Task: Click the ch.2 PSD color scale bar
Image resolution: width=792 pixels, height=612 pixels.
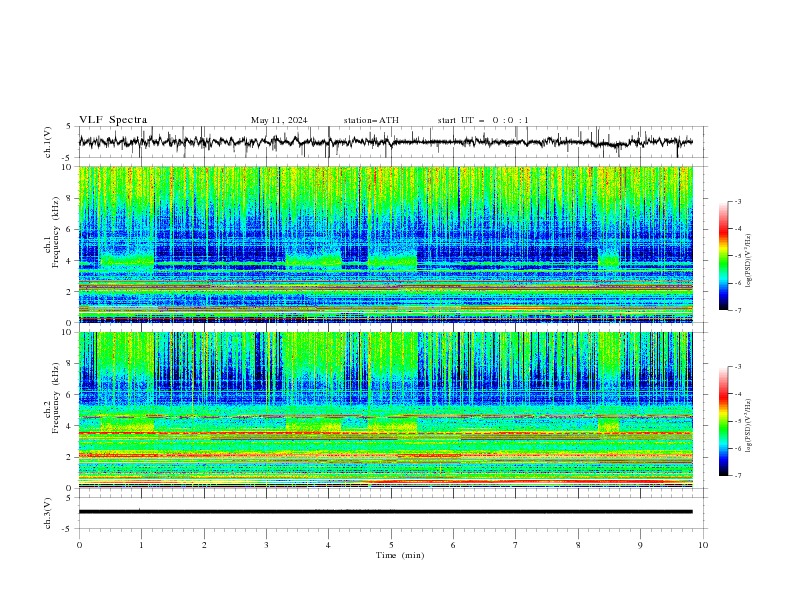Action: coord(723,421)
